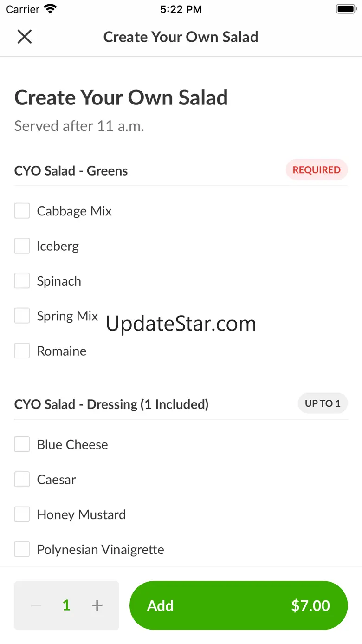Tap the CYO Salad - Dressing section header
This screenshot has height=644, width=362.
(111, 404)
